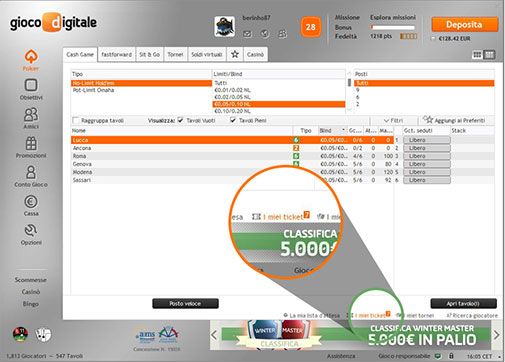
Task: Expand the Filtri dropdown
Action: (x=393, y=120)
